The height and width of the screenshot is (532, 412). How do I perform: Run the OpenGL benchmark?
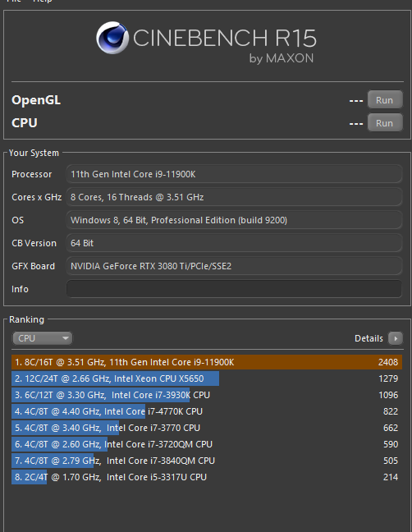385,100
